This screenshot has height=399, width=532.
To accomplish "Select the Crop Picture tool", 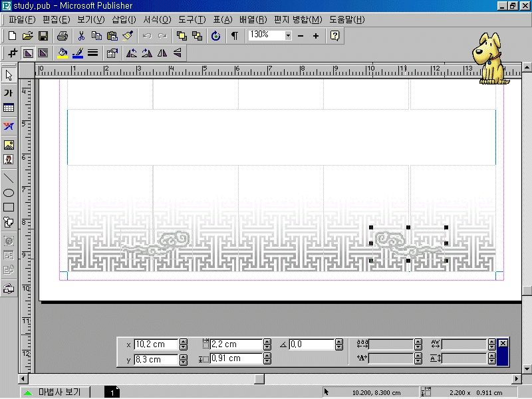I will [13, 53].
